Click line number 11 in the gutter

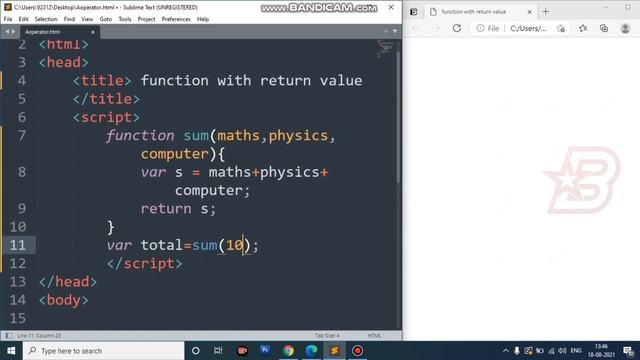click(x=18, y=245)
